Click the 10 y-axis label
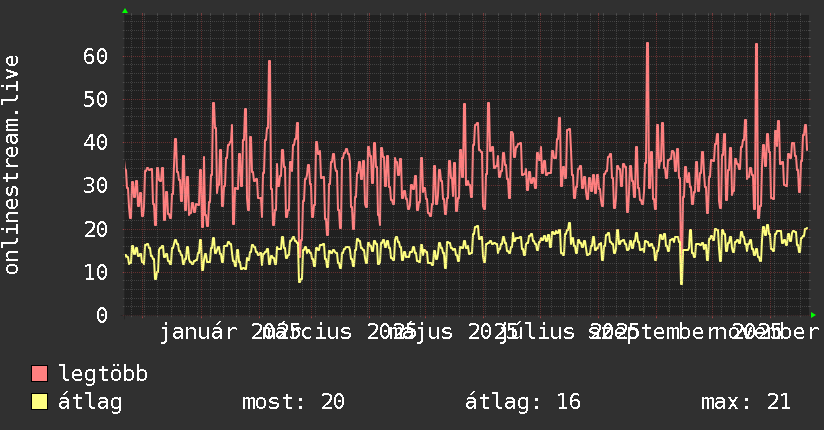 (96, 272)
